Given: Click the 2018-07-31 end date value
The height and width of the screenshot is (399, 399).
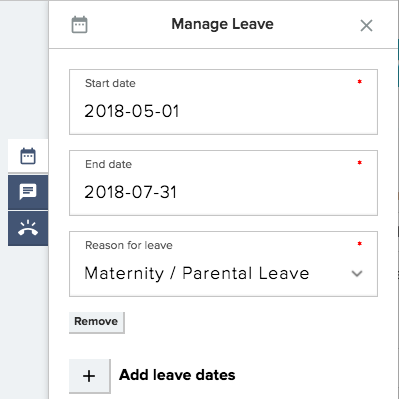Looking at the screenshot, I should [x=131, y=192].
